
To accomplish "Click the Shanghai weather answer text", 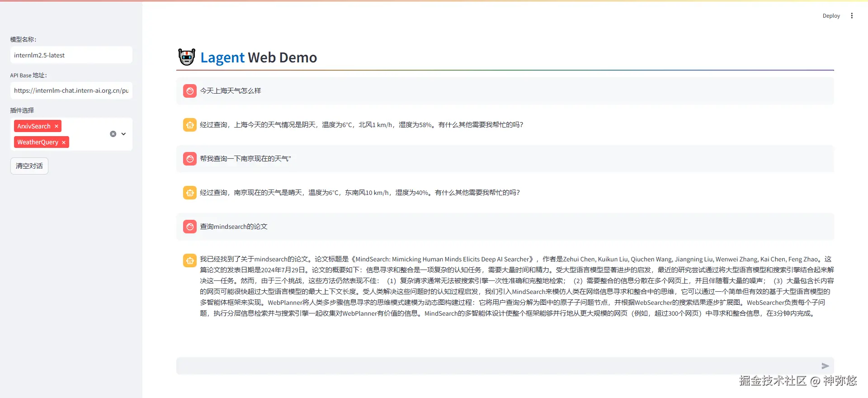I will click(362, 125).
